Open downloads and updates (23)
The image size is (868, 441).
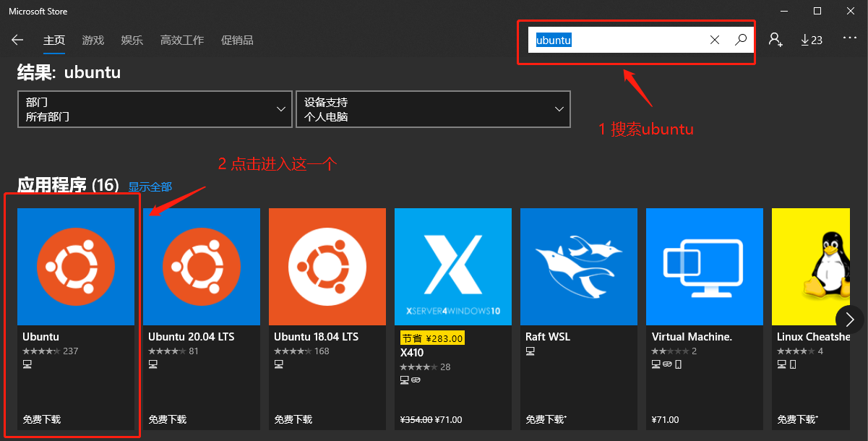pos(812,40)
